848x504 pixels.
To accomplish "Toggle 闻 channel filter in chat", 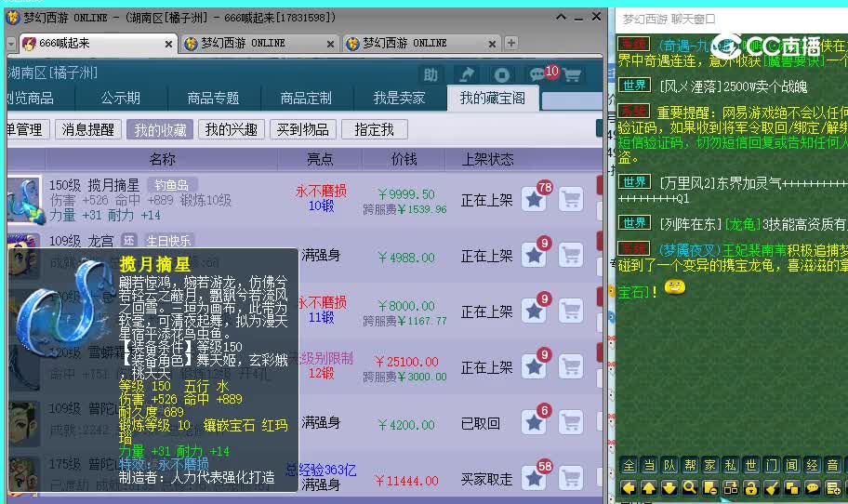I will pos(792,465).
